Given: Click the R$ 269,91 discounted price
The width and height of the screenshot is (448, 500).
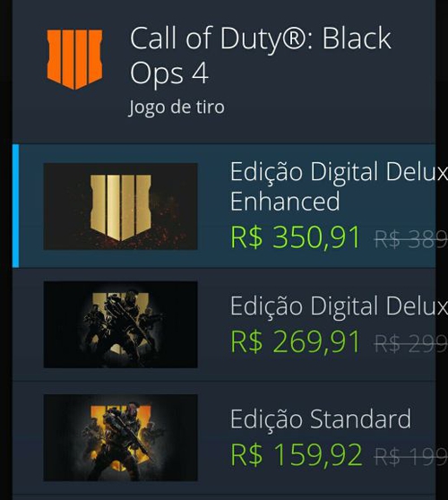Looking at the screenshot, I should [x=296, y=341].
